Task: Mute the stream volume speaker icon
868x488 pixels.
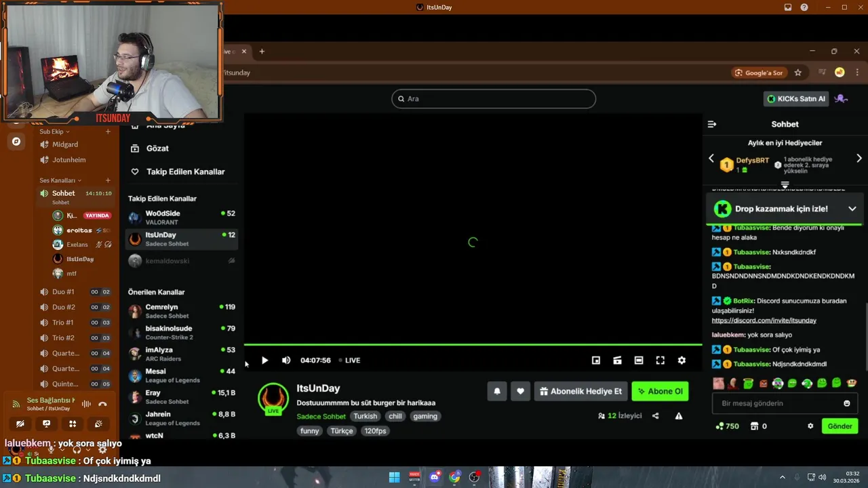Action: (x=286, y=361)
